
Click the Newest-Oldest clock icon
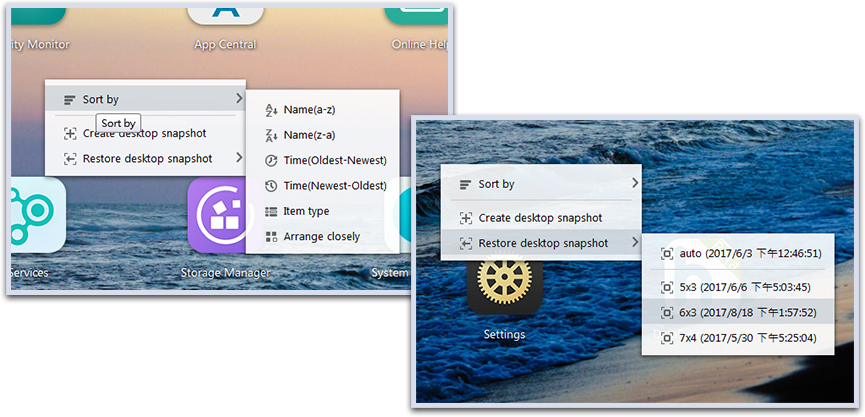271,186
